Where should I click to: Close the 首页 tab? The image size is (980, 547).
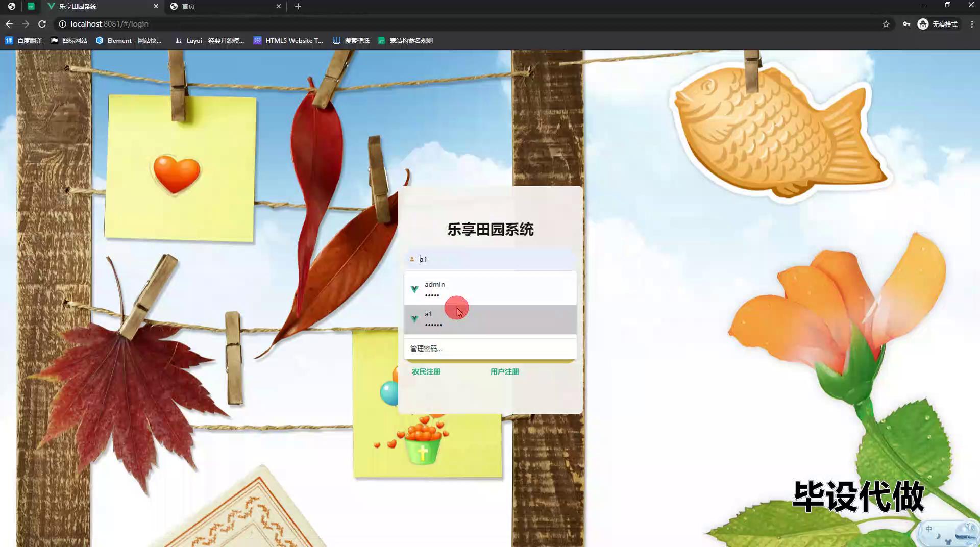(278, 6)
